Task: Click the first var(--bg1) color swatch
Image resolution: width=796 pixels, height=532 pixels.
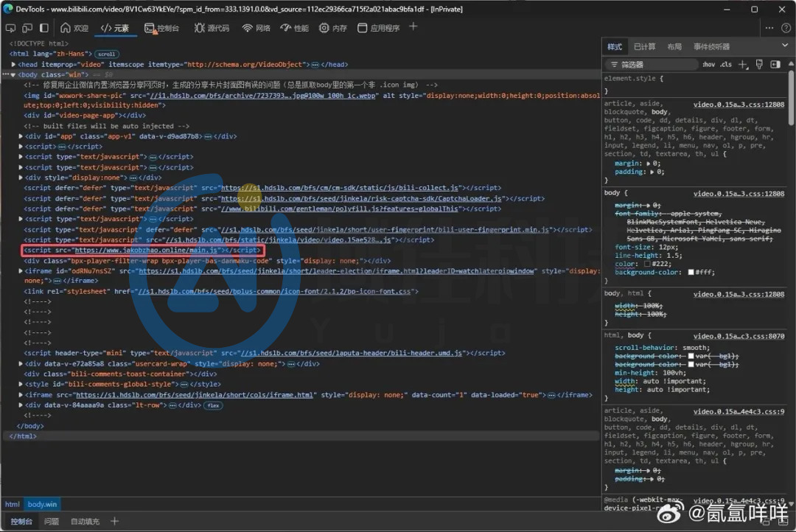Action: (x=691, y=356)
